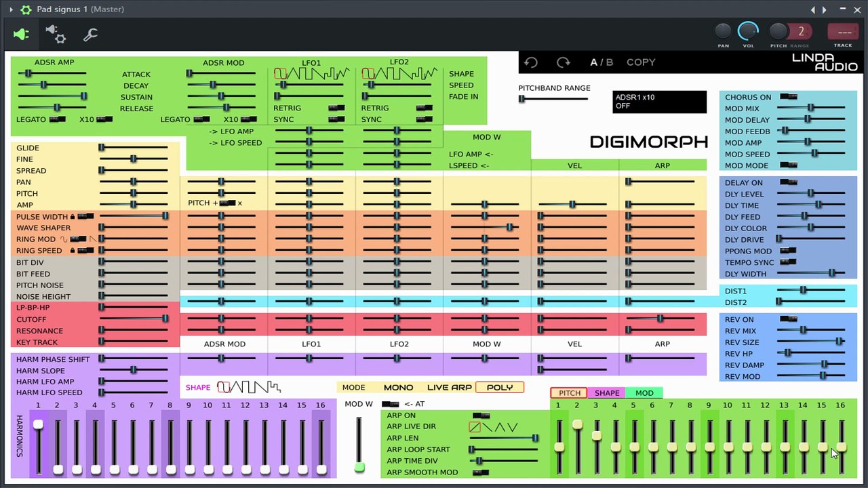Toggle the PITCH + switch
Image resolution: width=868 pixels, height=488 pixels.
[x=227, y=203]
